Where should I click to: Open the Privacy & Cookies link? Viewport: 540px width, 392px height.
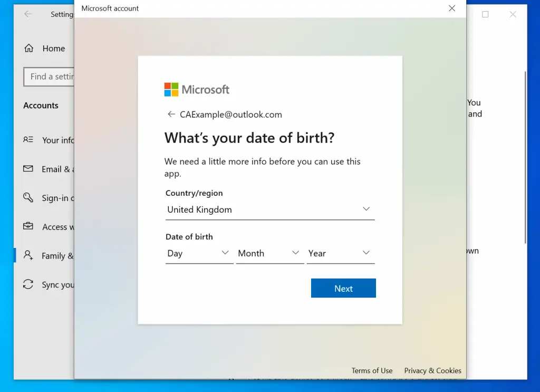tap(432, 370)
